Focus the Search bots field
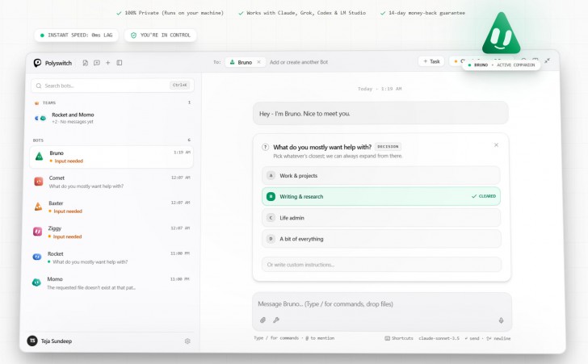 (x=112, y=86)
